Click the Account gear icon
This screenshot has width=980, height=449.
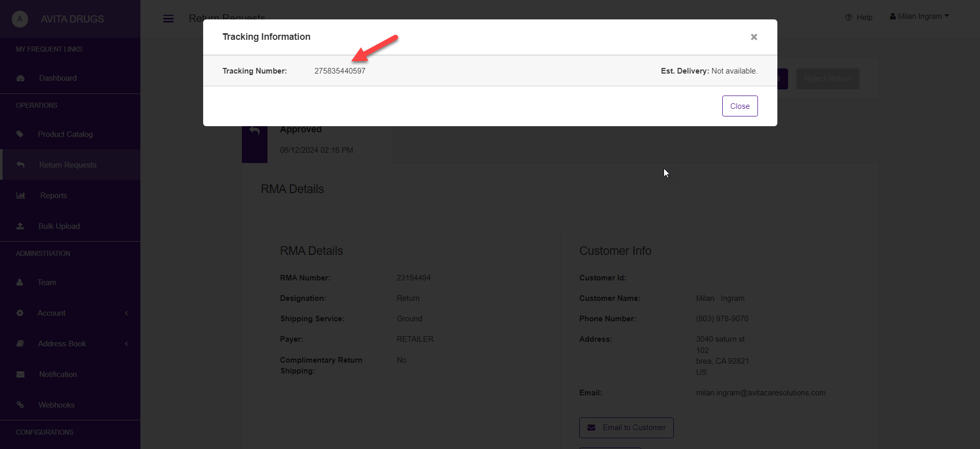[20, 313]
